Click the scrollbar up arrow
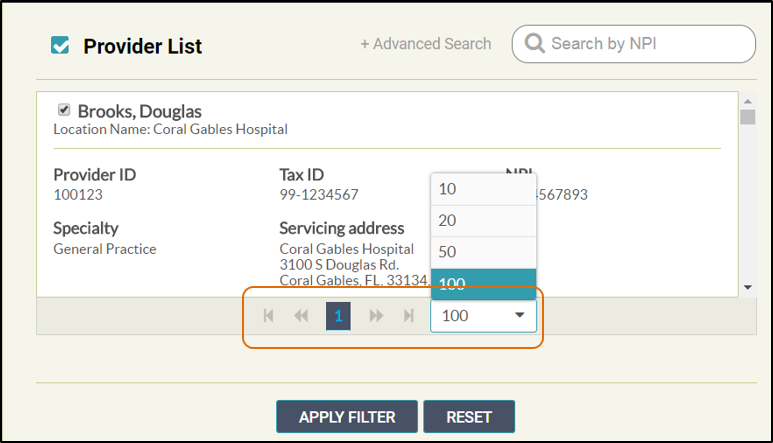 [x=747, y=101]
